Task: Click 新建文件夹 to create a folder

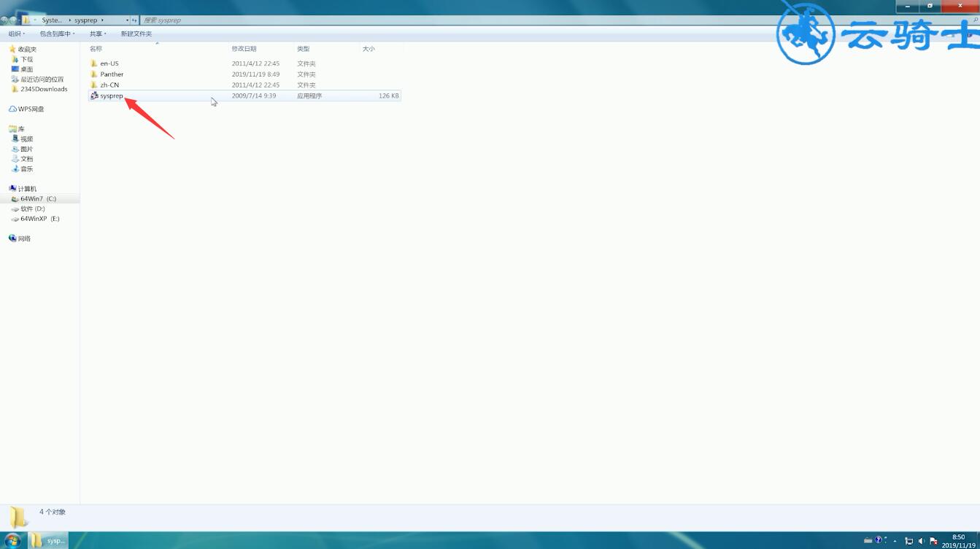Action: [136, 34]
